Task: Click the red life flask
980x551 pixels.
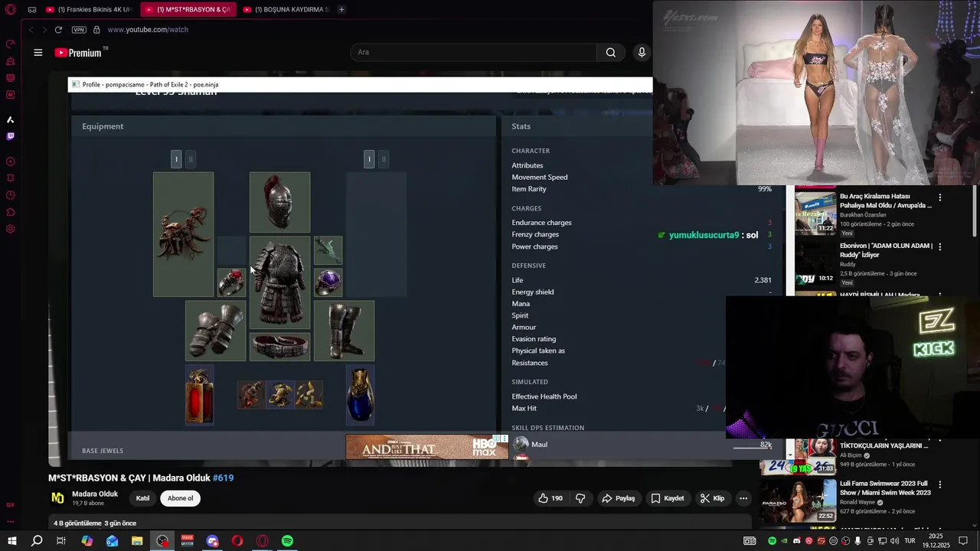Action: [199, 395]
